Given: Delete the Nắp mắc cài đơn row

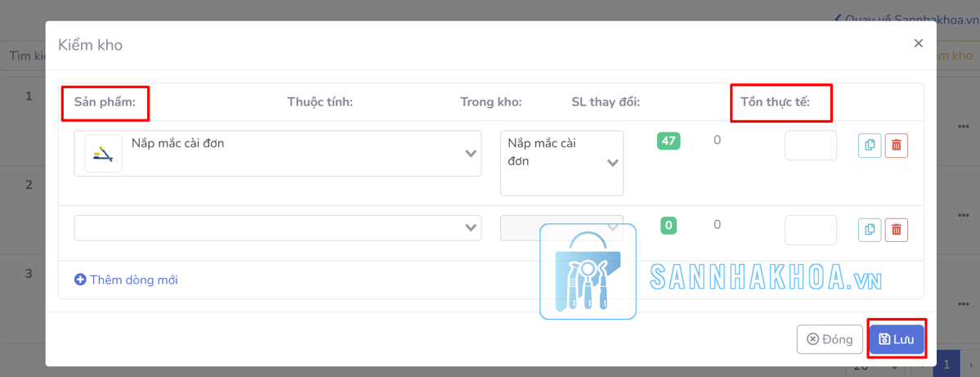Looking at the screenshot, I should point(896,146).
